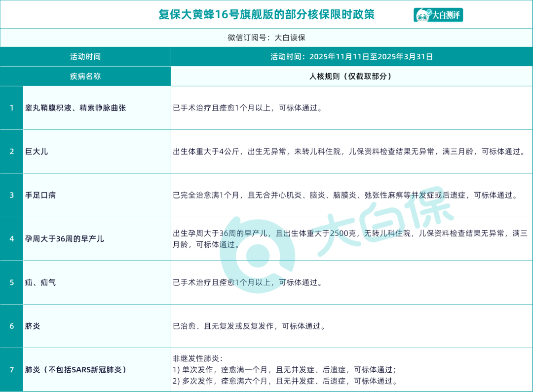Click the 手足口病 underwriting rule text
The width and height of the screenshot is (533, 392).
345,195
